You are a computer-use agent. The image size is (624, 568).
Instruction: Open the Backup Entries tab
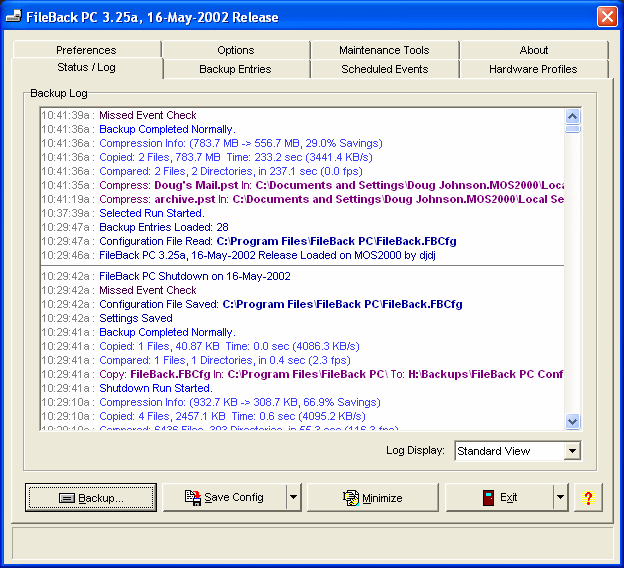pyautogui.click(x=235, y=69)
